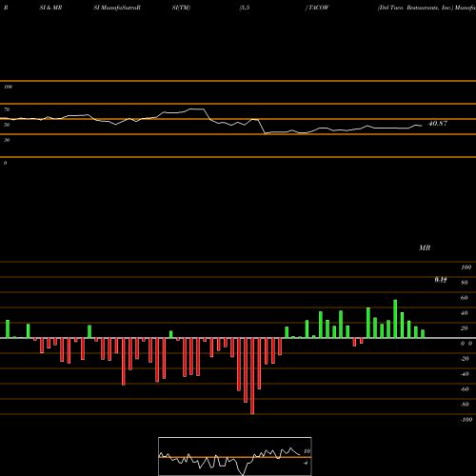
Task: Click the MR zero-line label '0 0'
Action: pyautogui.click(x=466, y=344)
